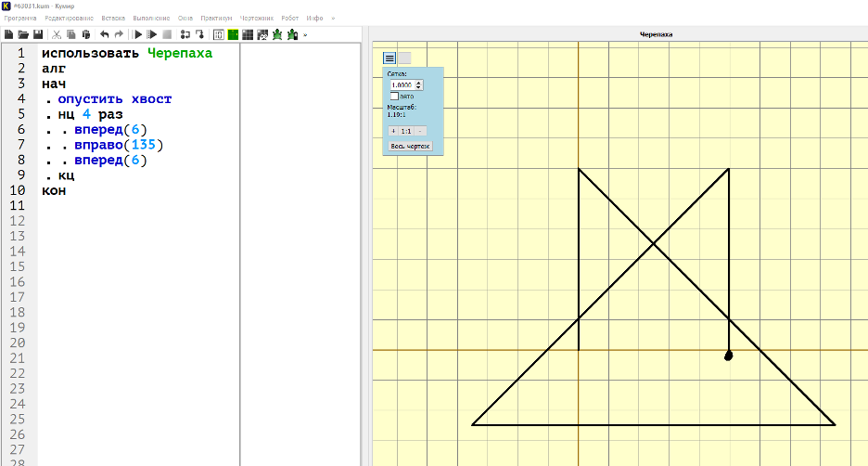This screenshot has height=466, width=868.
Task: Open the Робот menu
Action: tap(289, 19)
